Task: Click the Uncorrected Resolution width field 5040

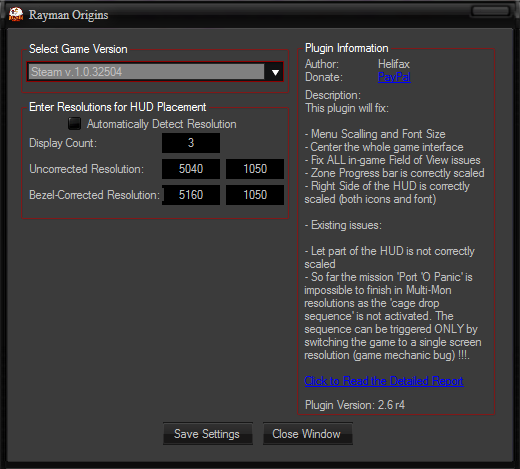Action: coord(191,169)
